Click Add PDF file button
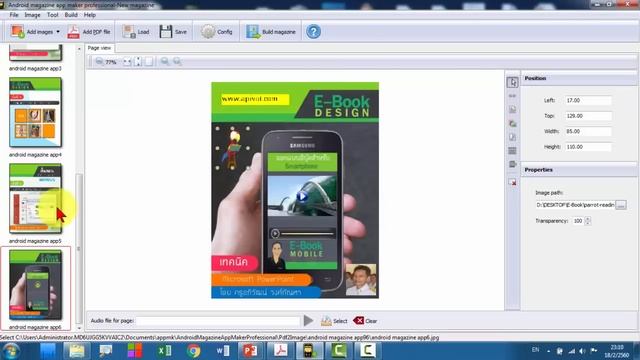This screenshot has height=360, width=640. [89, 31]
